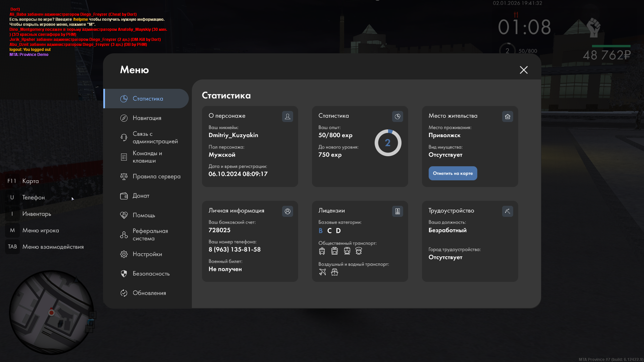
Task: Click the house icon in Место жительства card
Action: [507, 116]
